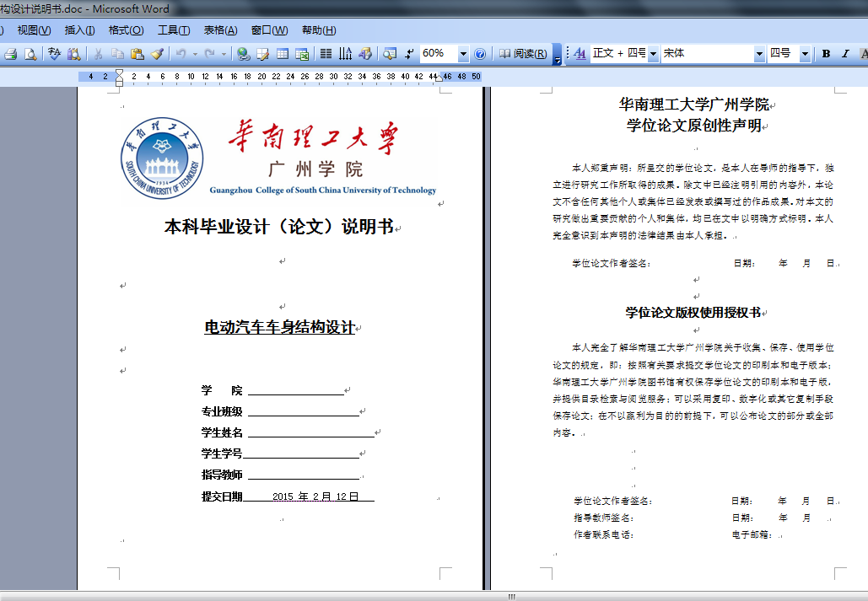Expand the 宋体 font name dropdown
This screenshot has height=601, width=868.
click(759, 54)
